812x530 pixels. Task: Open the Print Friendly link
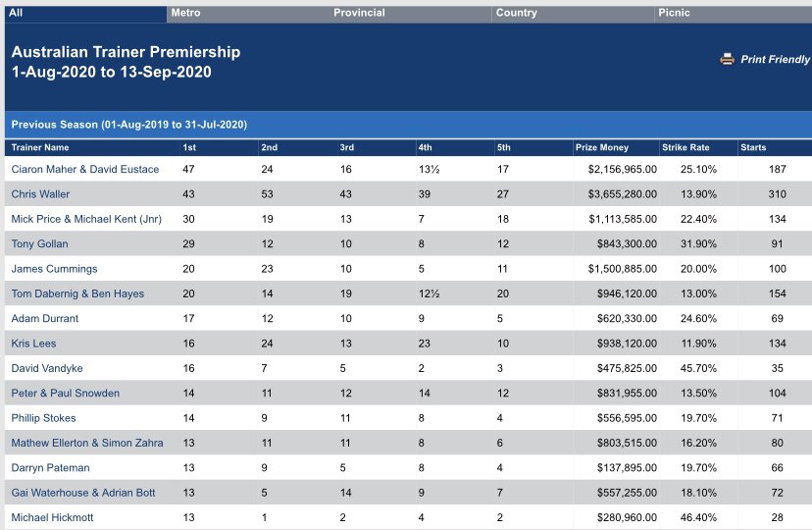[x=775, y=59]
